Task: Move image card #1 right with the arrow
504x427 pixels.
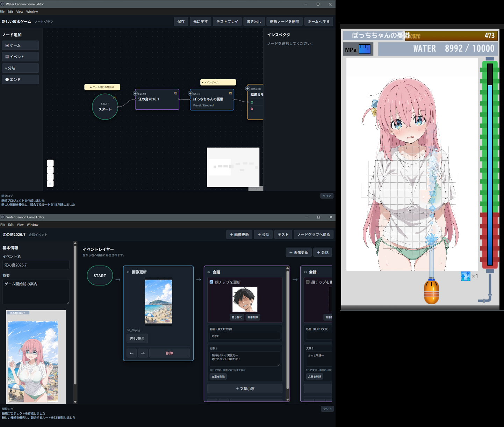Action: (x=143, y=353)
